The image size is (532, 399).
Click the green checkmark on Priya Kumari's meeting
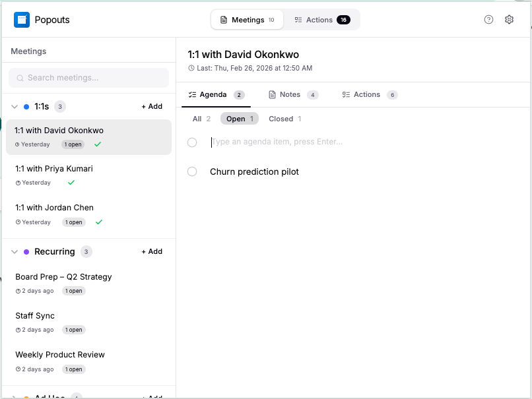click(x=71, y=183)
